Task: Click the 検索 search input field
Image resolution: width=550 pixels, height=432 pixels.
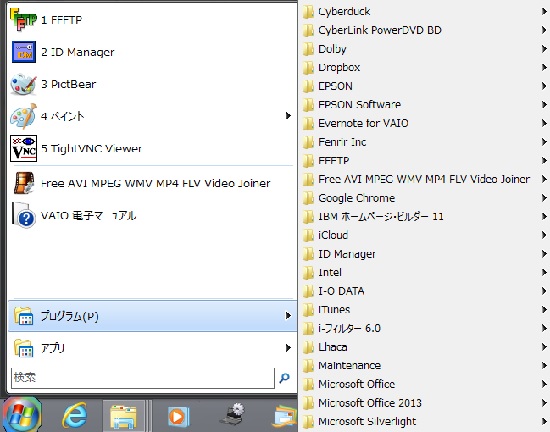Action: [143, 378]
